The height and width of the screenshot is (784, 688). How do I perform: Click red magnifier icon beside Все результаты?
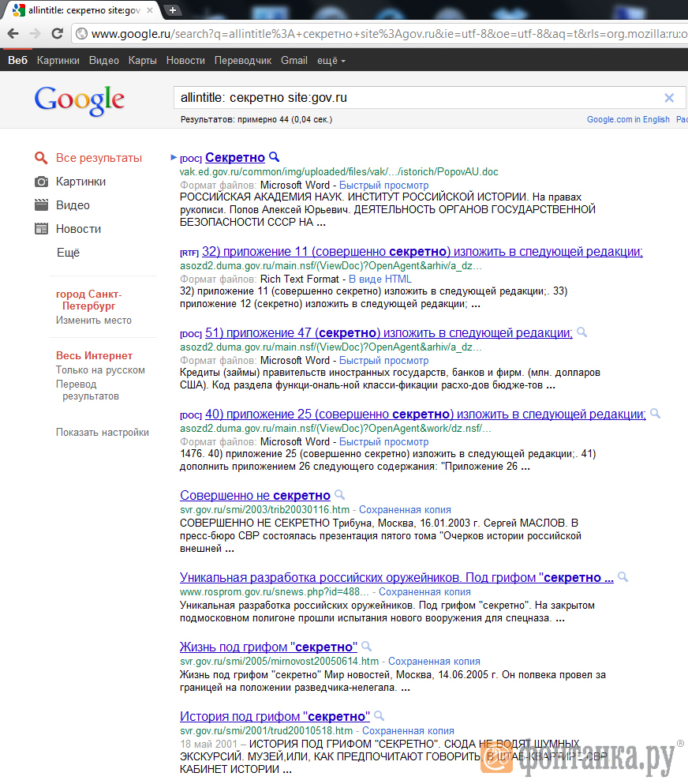tap(41, 158)
